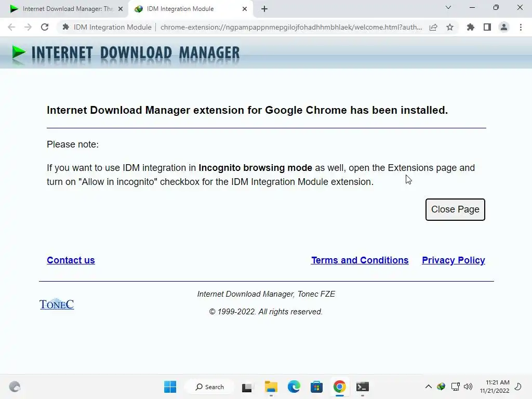
Task: Open the Extensions toolbar menu
Action: coord(471,27)
